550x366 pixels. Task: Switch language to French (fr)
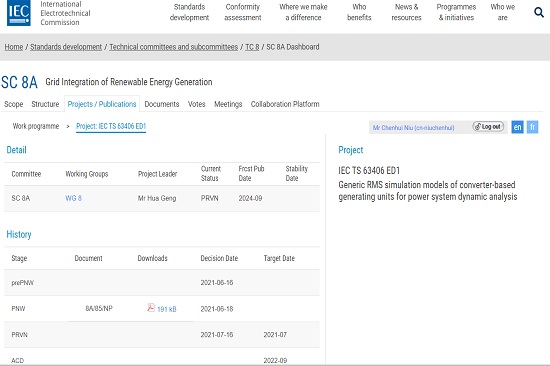[x=532, y=127]
